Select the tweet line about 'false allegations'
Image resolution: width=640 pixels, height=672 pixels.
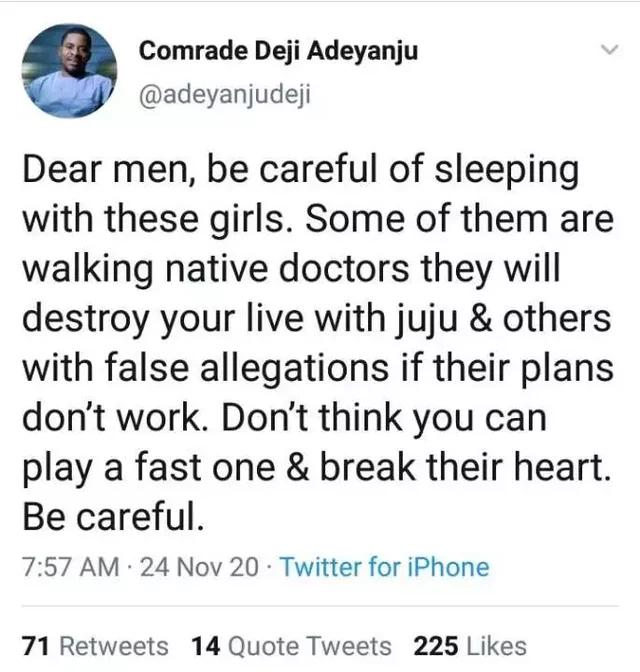[318, 369]
